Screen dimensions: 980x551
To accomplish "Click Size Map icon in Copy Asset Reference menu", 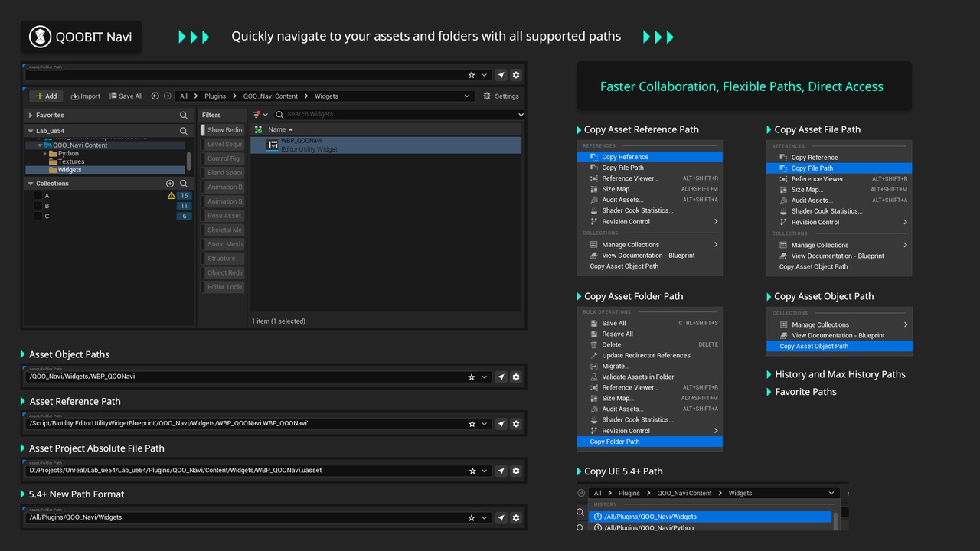I will point(594,189).
